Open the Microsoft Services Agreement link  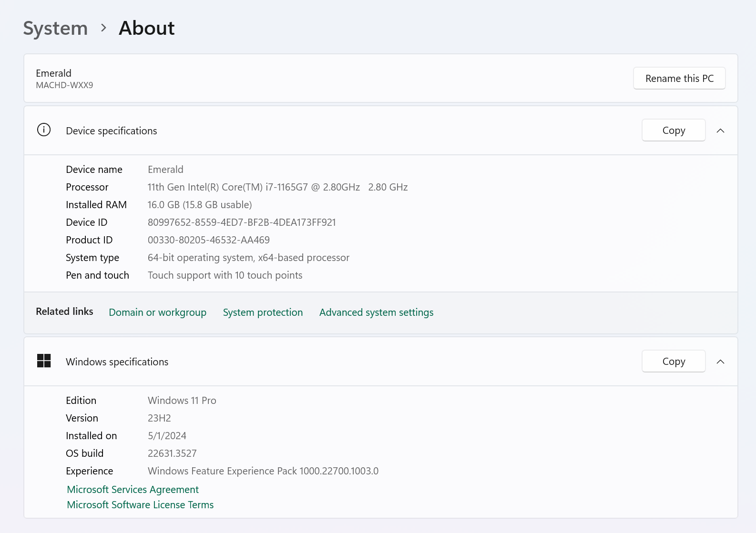click(133, 490)
